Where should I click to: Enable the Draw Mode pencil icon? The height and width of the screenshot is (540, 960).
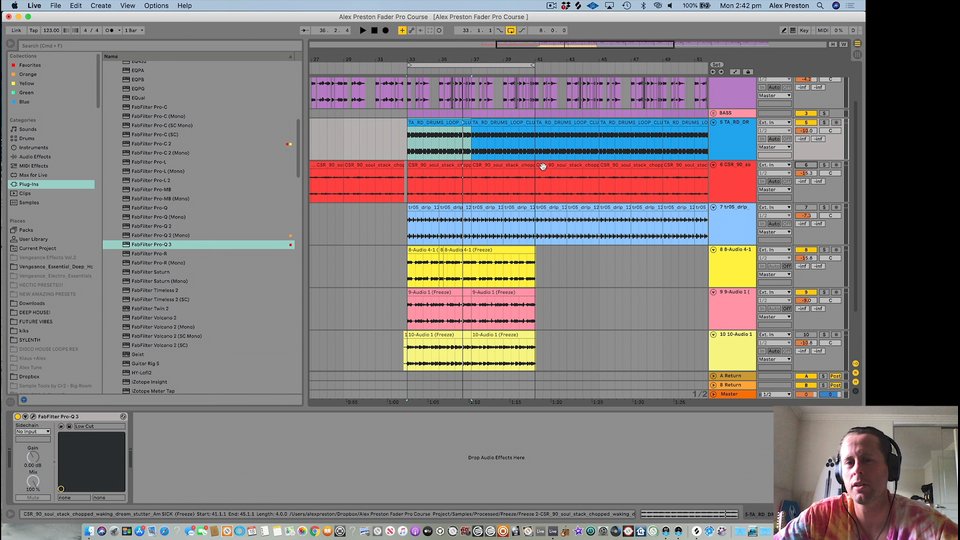point(784,30)
